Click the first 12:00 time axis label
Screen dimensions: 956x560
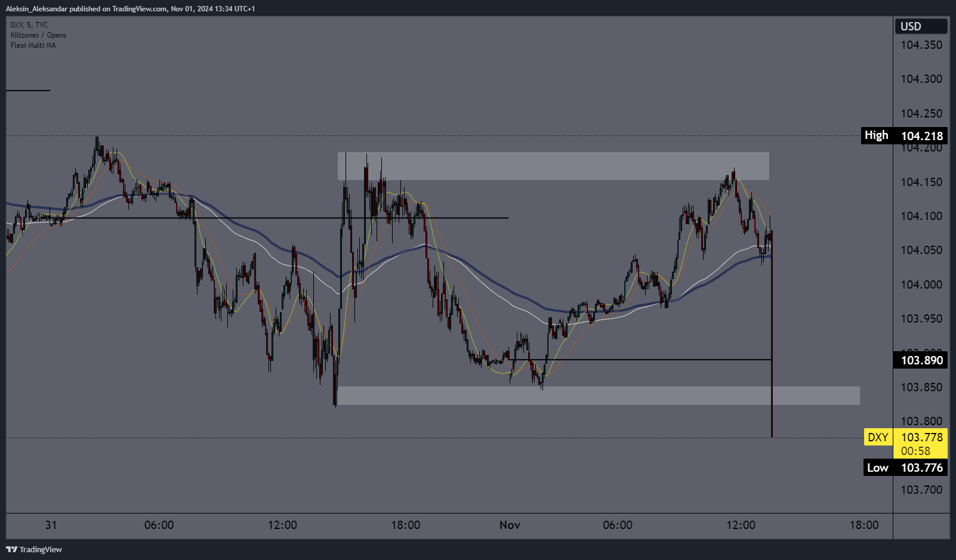point(282,525)
